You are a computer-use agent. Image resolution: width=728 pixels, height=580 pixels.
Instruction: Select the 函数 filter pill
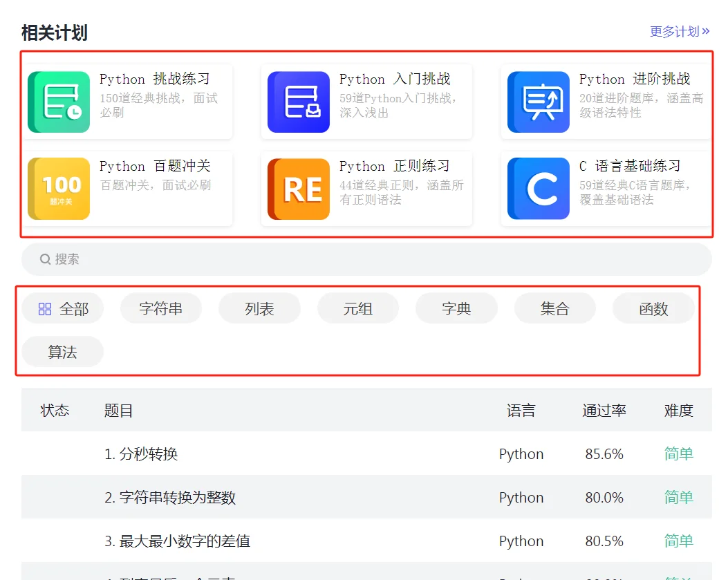click(x=653, y=308)
